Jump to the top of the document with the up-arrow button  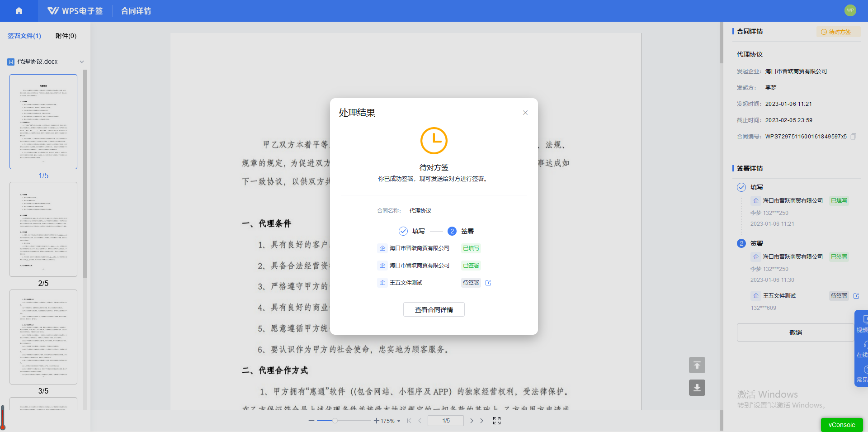point(697,365)
